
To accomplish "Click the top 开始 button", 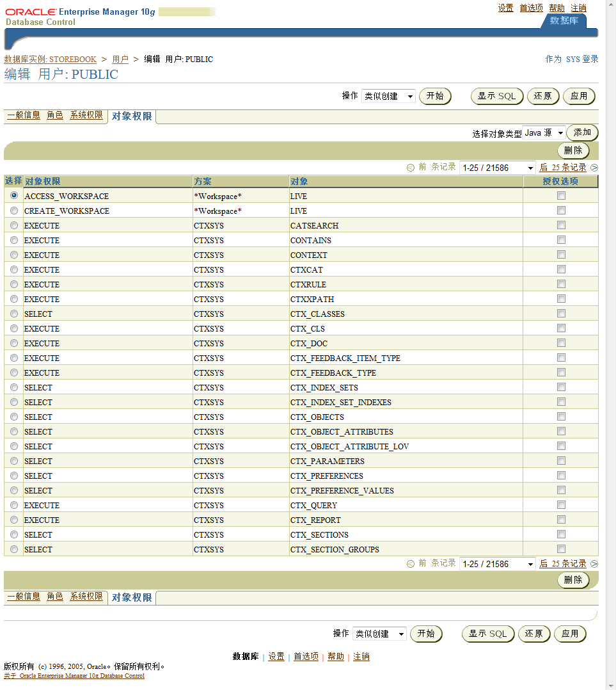I will pyautogui.click(x=435, y=96).
